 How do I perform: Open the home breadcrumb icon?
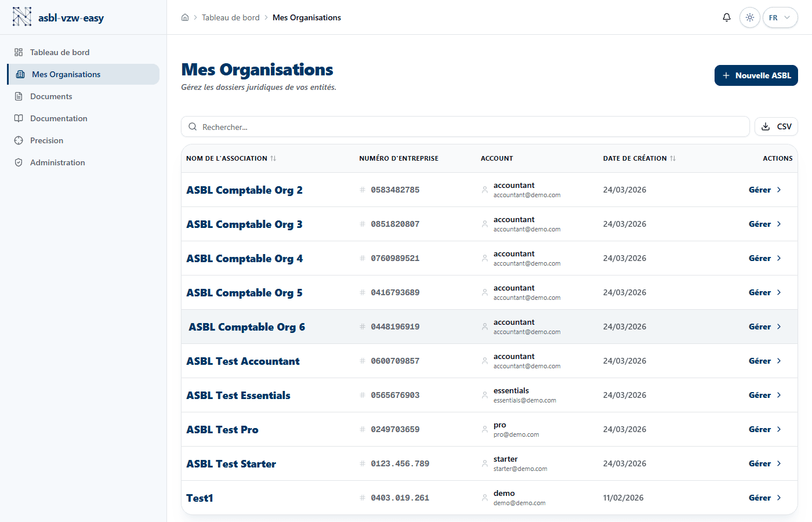click(185, 17)
